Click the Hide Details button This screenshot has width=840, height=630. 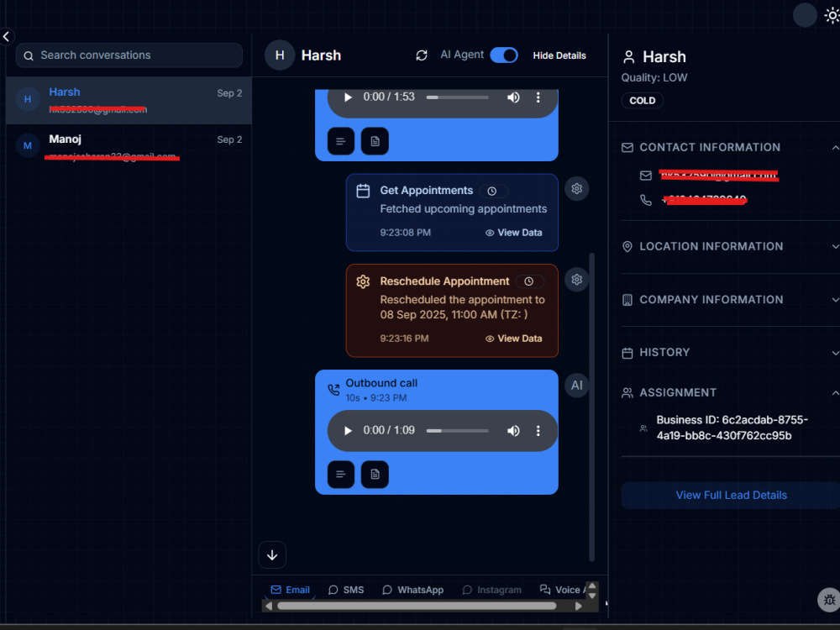pyautogui.click(x=559, y=55)
